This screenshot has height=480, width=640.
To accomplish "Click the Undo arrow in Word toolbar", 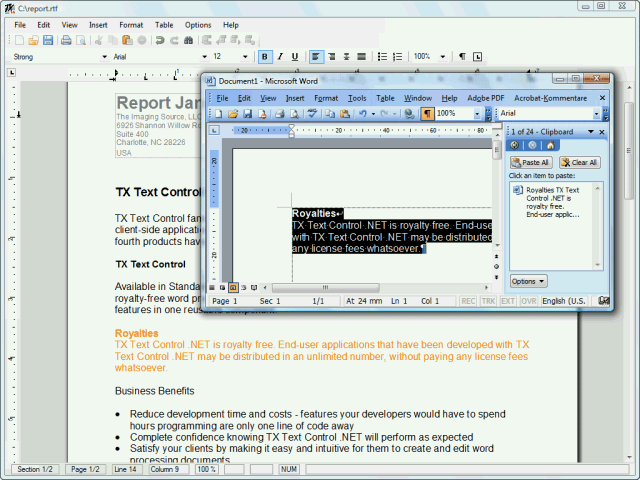I will point(362,114).
